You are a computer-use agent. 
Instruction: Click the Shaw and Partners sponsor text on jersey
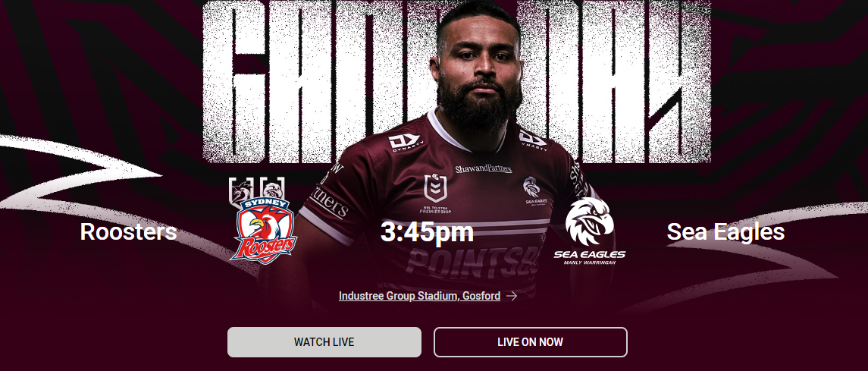tap(483, 169)
